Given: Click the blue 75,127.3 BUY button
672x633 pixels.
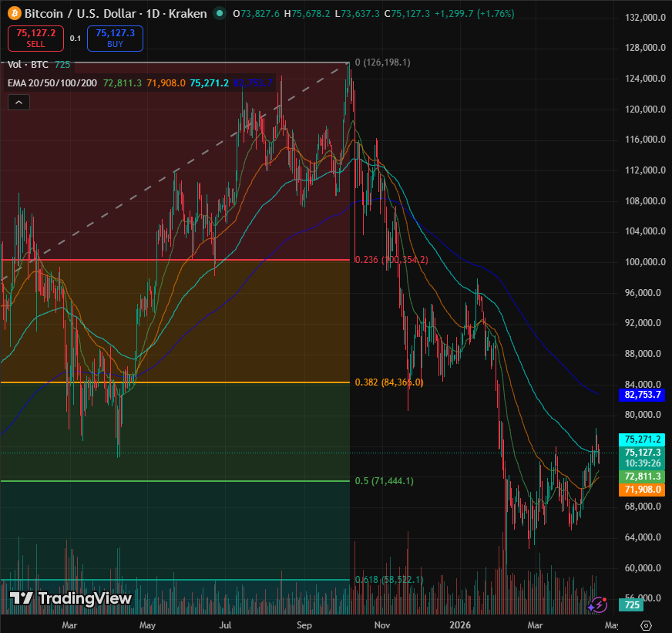Looking at the screenshot, I should tap(115, 39).
